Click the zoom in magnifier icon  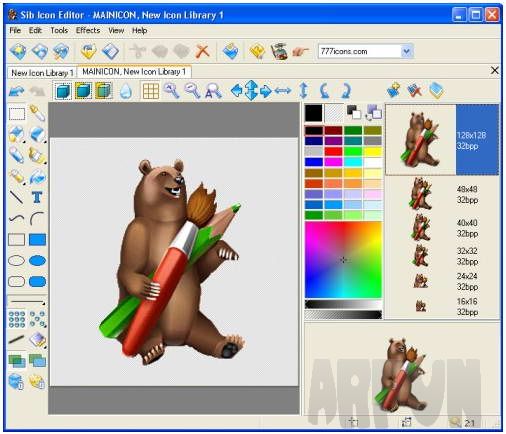tap(171, 91)
